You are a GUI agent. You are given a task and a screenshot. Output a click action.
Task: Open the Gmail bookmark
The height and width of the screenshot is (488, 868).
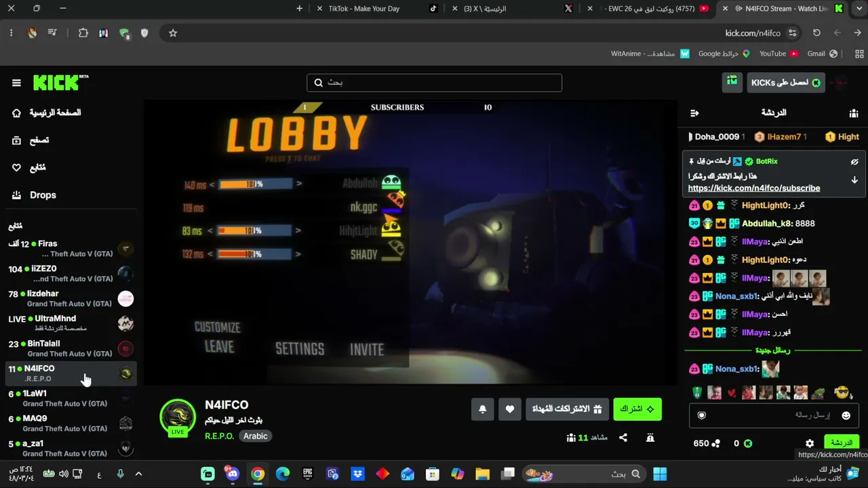point(823,54)
